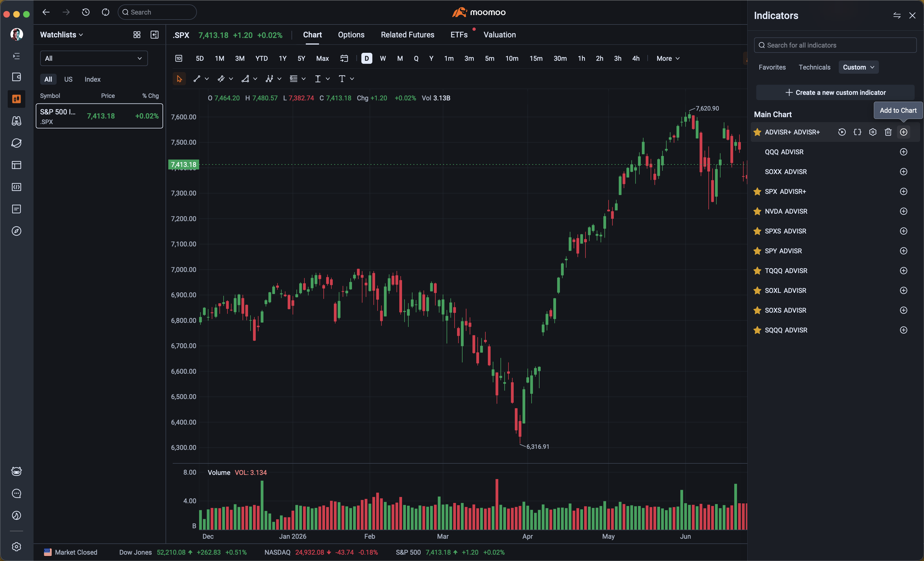Add SOXX ADVISR to chart
This screenshot has width=924, height=561.
click(x=903, y=172)
